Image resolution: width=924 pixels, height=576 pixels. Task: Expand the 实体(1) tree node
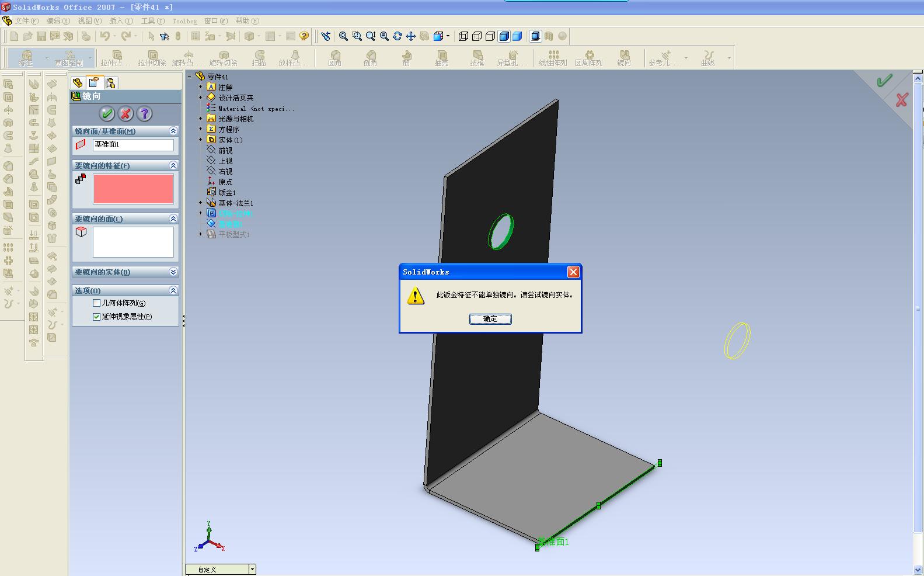click(x=200, y=140)
